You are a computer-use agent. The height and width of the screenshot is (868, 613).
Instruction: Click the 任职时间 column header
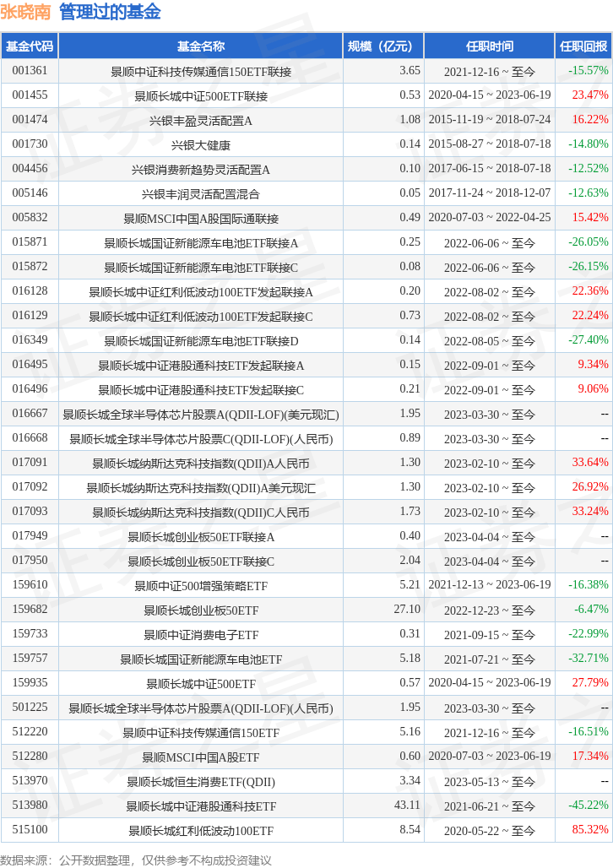point(489,46)
